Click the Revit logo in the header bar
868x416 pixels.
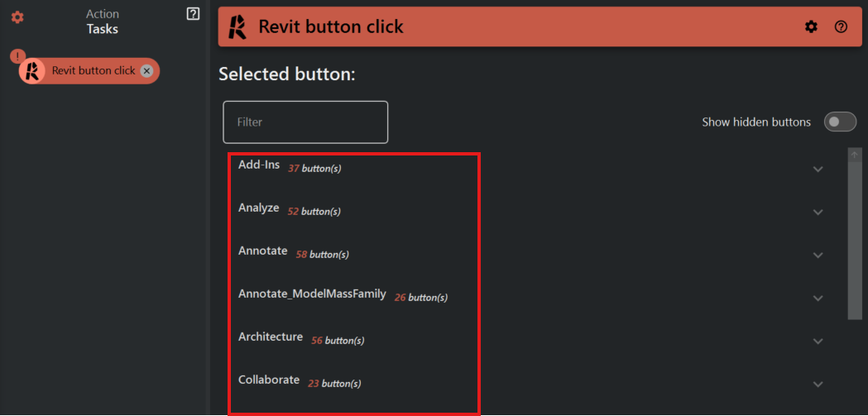click(x=238, y=26)
